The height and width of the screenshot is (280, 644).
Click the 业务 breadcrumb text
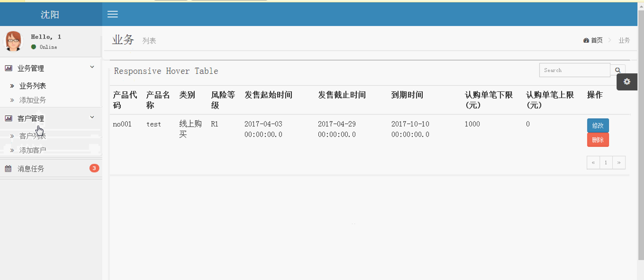(624, 41)
